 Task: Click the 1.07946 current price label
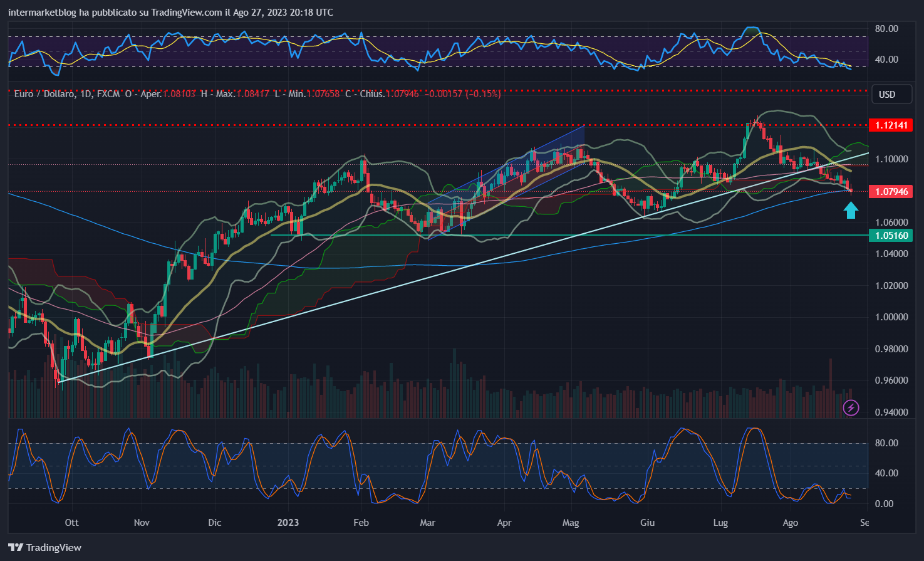[x=891, y=191]
